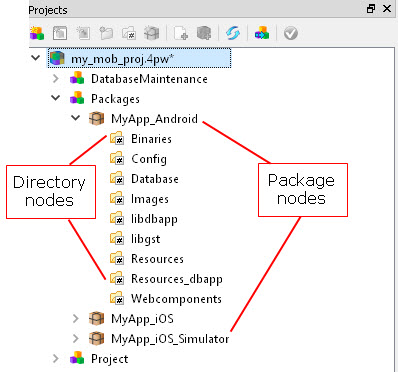Close the Projects panel
Image resolution: width=398 pixels, height=372 pixels.
387,8
